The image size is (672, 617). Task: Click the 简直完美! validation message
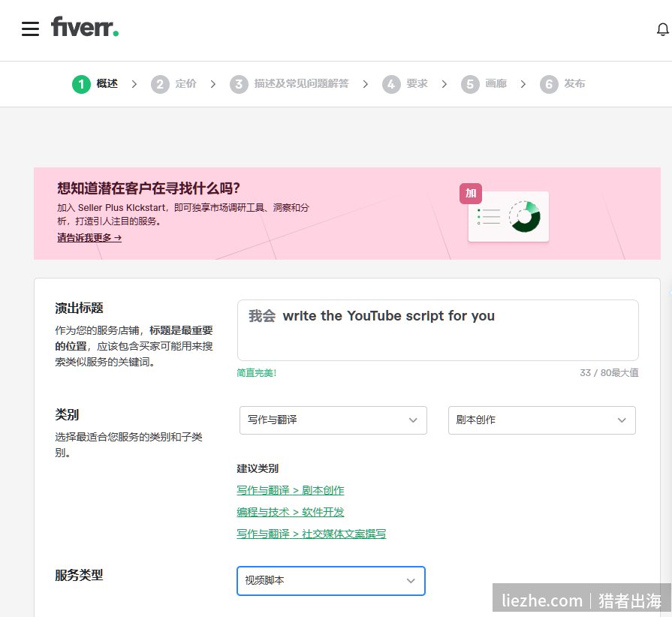pos(257,373)
